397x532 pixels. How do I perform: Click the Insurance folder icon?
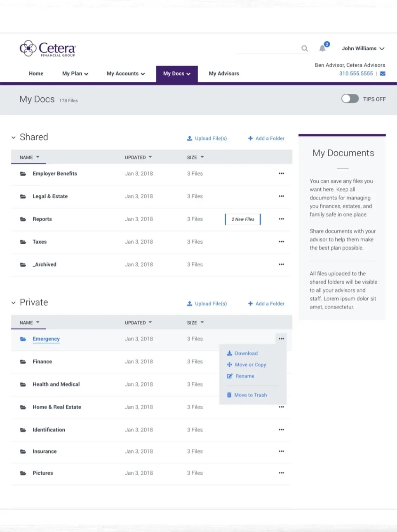[23, 452]
